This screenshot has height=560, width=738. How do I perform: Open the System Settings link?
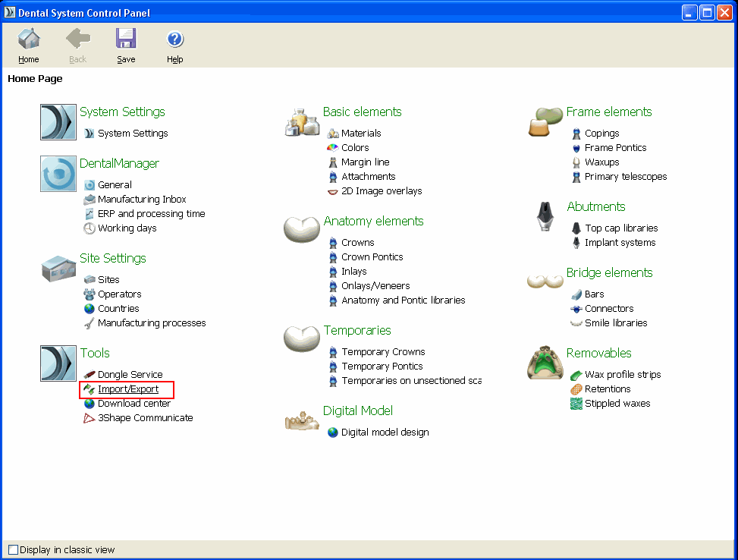tap(133, 134)
